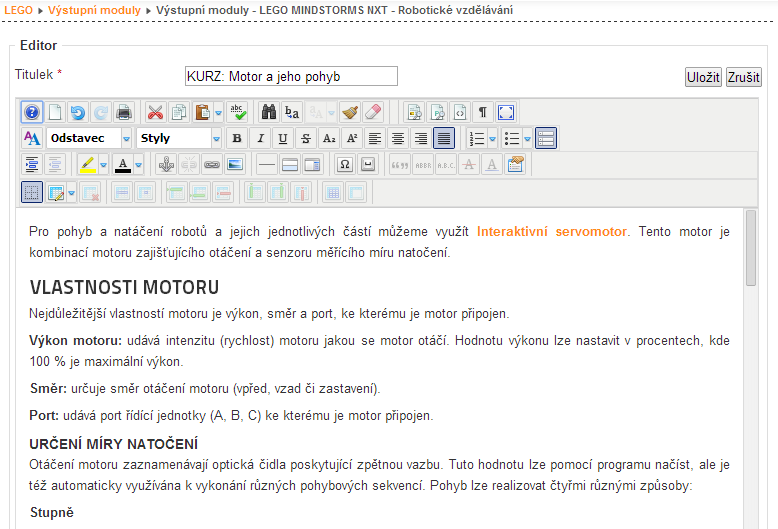778x529 pixels.
Task: Open the editor help icon
Action: tap(32, 112)
